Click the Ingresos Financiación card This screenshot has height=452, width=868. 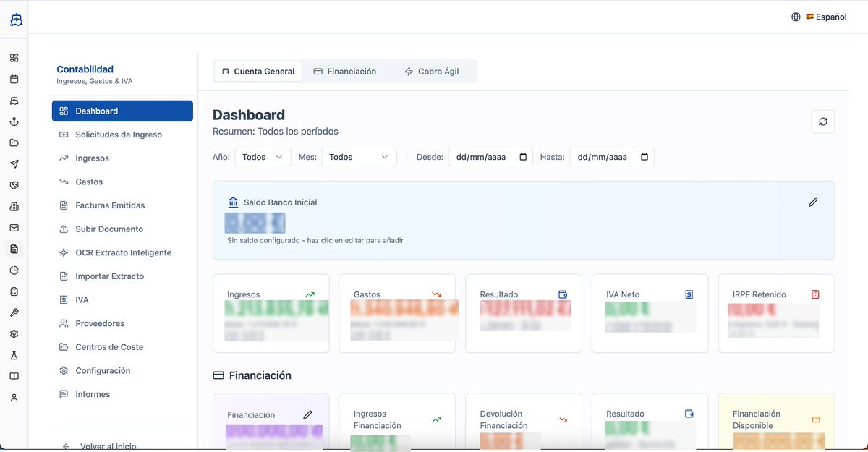pos(397,422)
